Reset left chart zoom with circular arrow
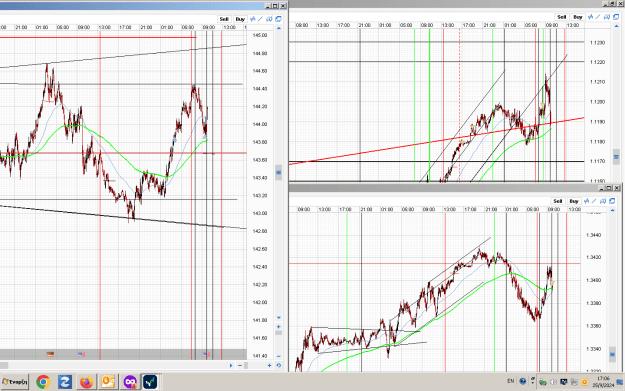 click(279, 365)
